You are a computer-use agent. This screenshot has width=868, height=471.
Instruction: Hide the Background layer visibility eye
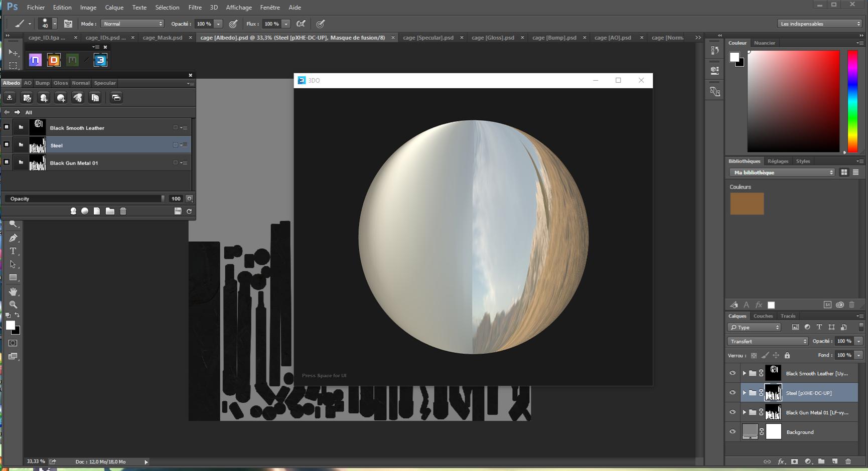[733, 432]
